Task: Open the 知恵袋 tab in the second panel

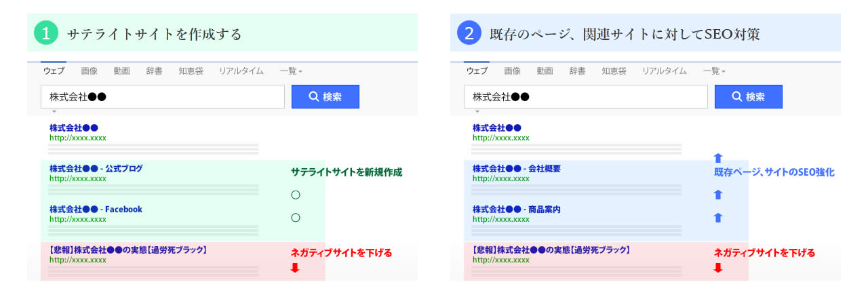Action: [x=614, y=71]
